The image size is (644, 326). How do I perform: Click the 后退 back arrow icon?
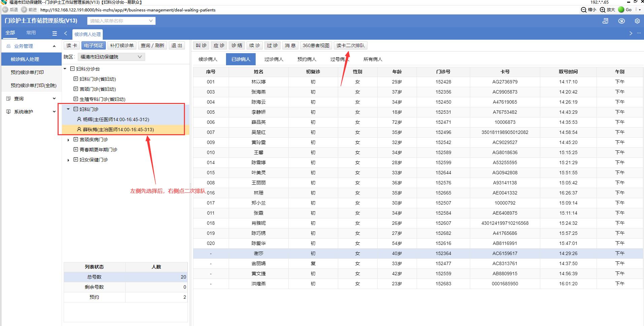point(5,10)
